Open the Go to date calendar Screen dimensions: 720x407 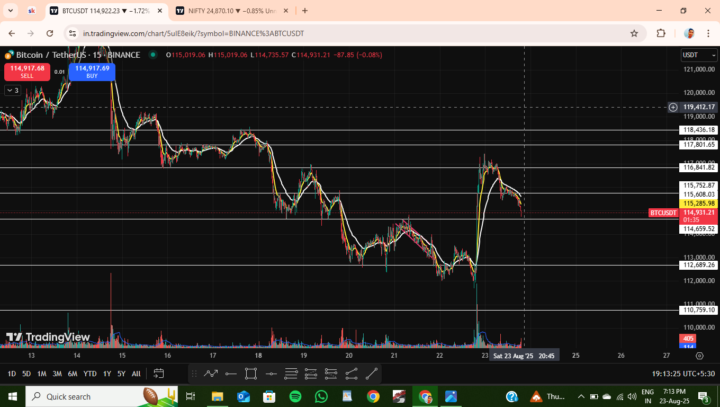tap(158, 373)
